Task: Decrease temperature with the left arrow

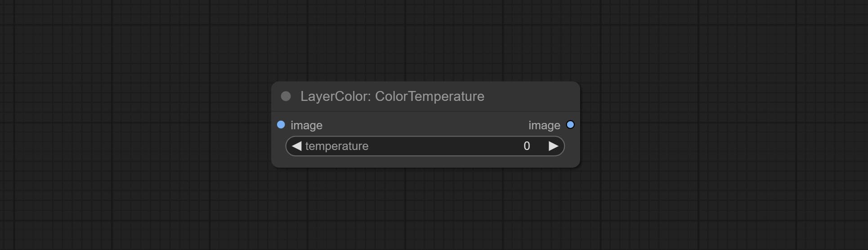Action: tap(296, 146)
